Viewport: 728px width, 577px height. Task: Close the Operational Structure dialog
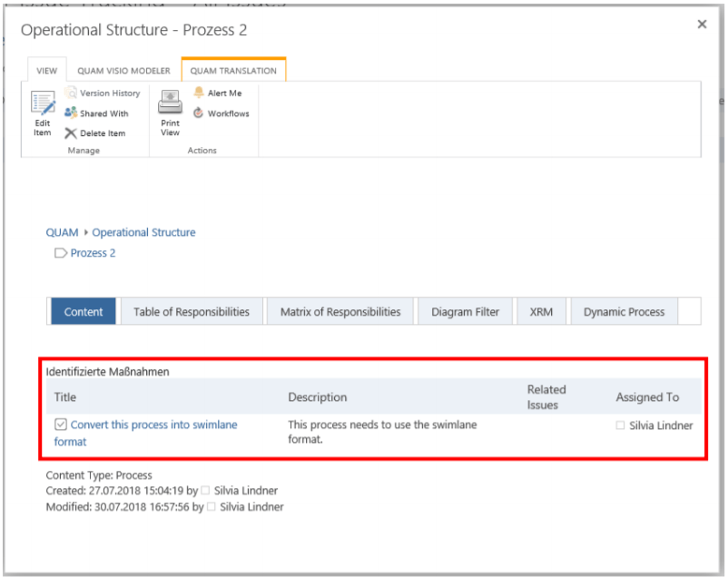point(702,24)
